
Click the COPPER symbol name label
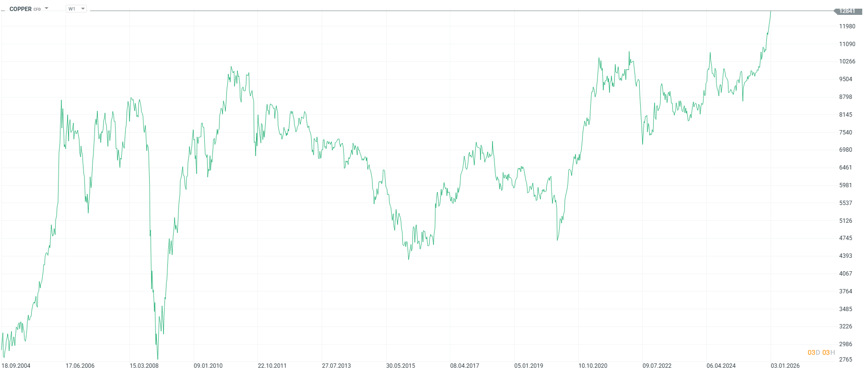(21, 9)
